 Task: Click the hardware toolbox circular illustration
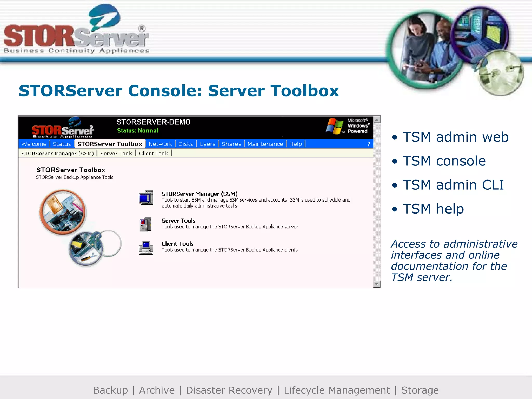[x=80, y=228]
